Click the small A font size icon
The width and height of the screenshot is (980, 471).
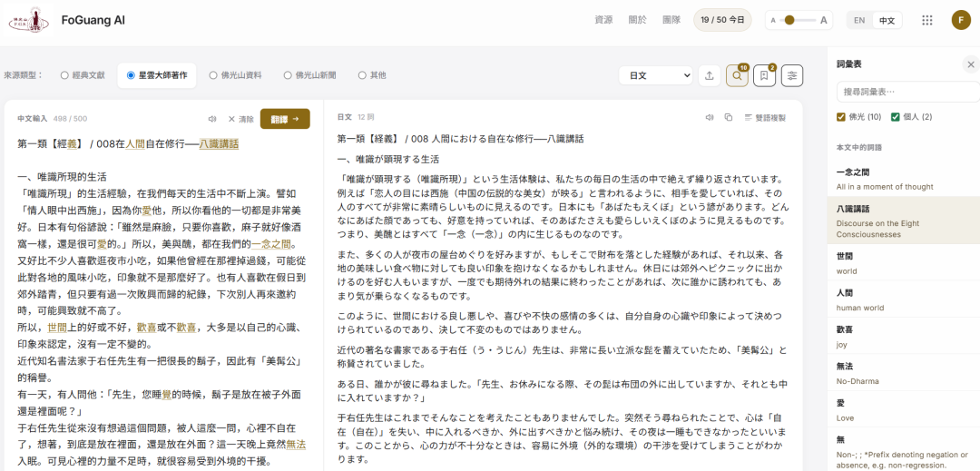pos(773,21)
